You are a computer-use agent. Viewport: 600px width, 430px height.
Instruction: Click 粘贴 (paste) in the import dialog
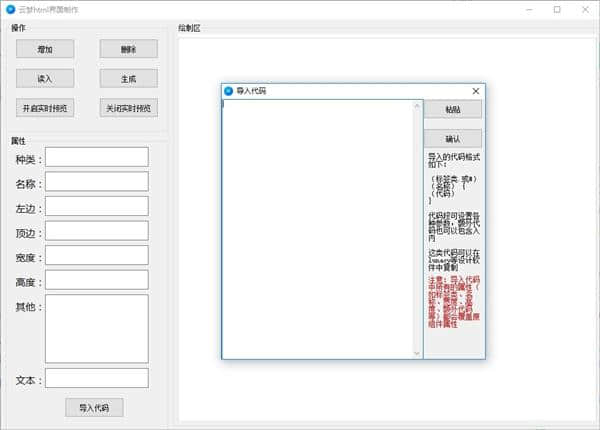tap(453, 110)
